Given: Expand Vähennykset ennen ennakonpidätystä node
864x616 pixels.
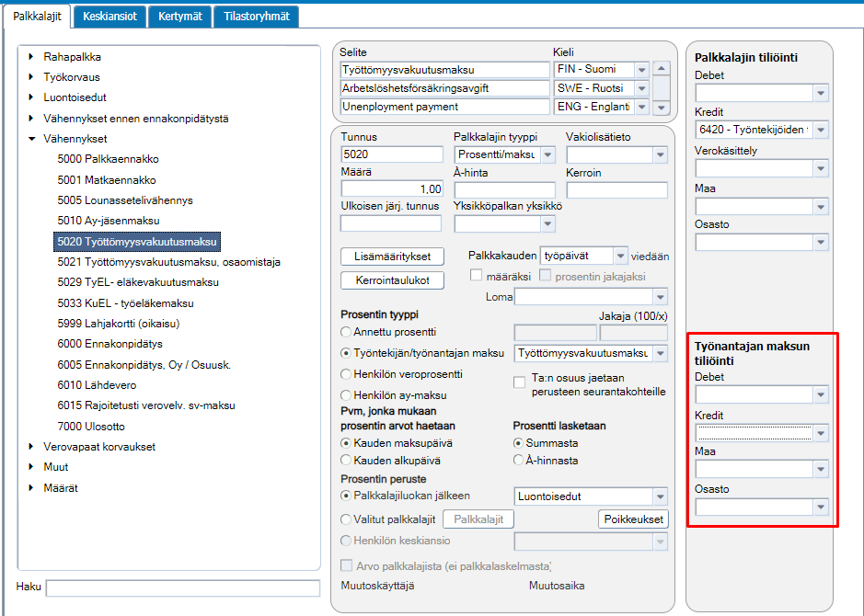Looking at the screenshot, I should click(31, 119).
